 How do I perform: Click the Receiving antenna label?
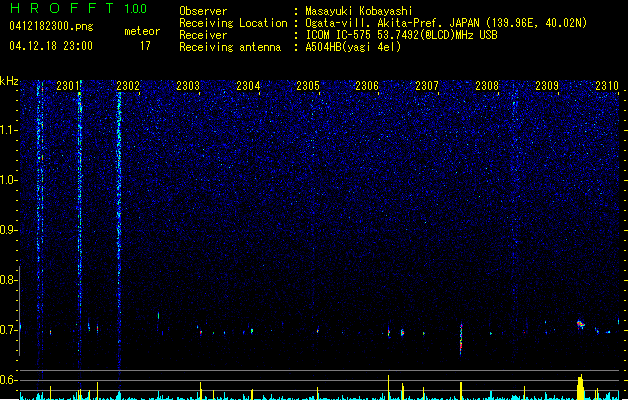point(230,47)
